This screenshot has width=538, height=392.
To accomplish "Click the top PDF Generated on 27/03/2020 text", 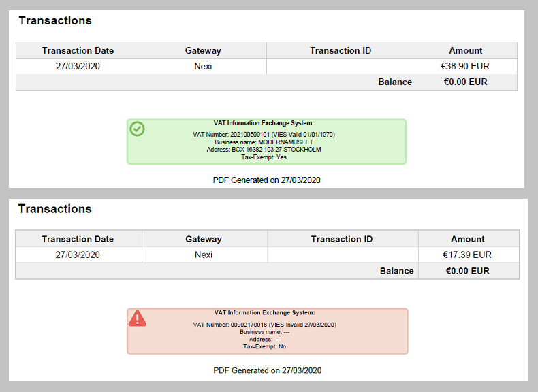I will pos(266,180).
